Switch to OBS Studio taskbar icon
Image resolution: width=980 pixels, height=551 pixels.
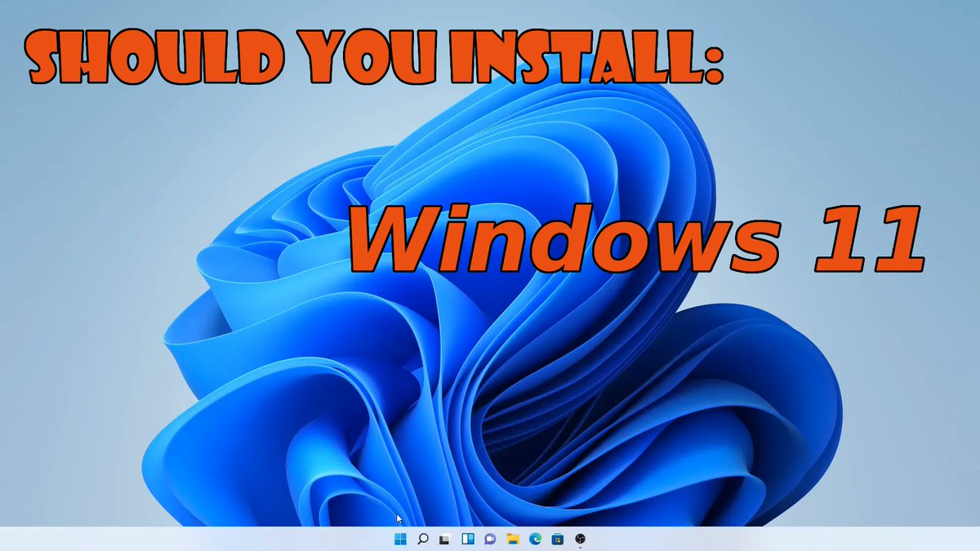coord(580,539)
